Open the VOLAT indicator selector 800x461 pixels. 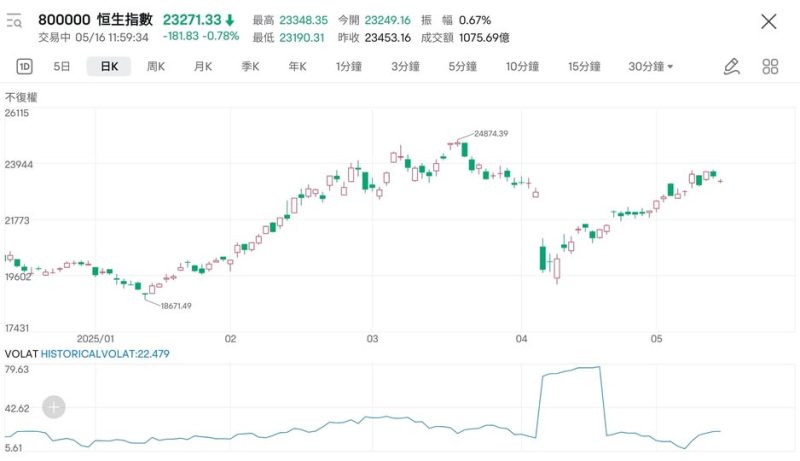click(20, 354)
